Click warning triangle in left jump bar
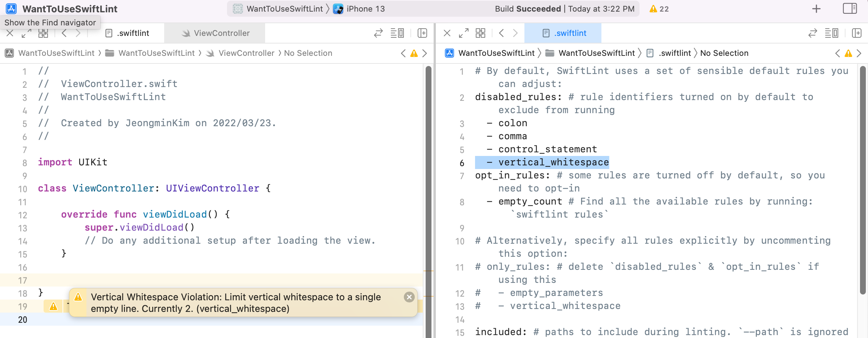The image size is (868, 338). 414,53
